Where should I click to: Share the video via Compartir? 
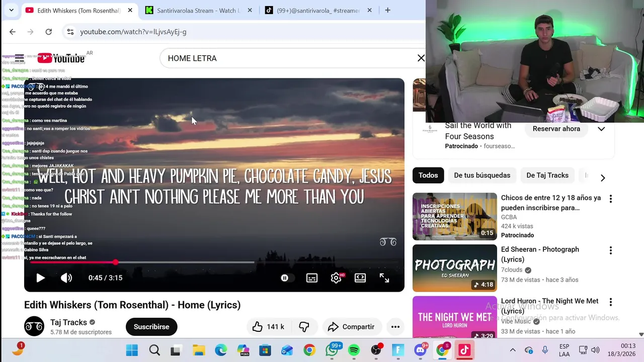click(x=351, y=327)
